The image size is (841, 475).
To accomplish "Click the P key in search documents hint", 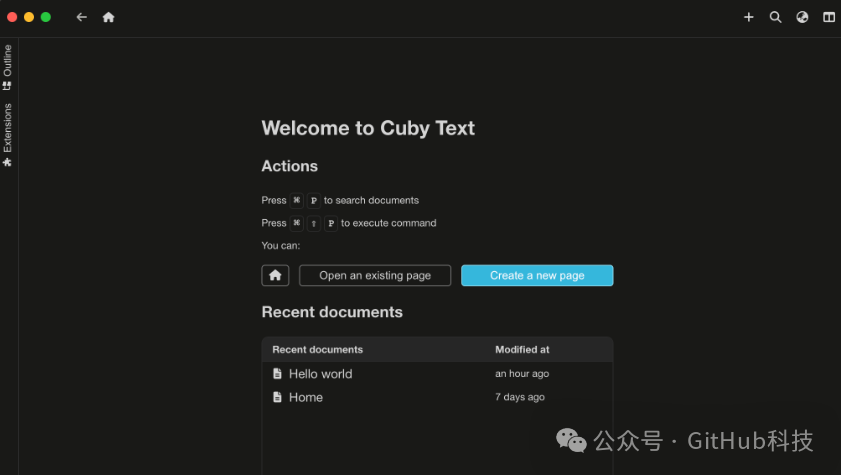I will click(x=314, y=201).
